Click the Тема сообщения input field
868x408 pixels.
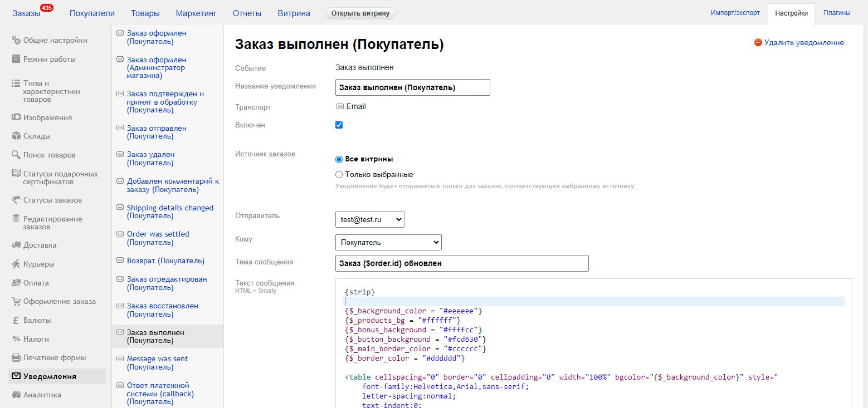(x=462, y=263)
